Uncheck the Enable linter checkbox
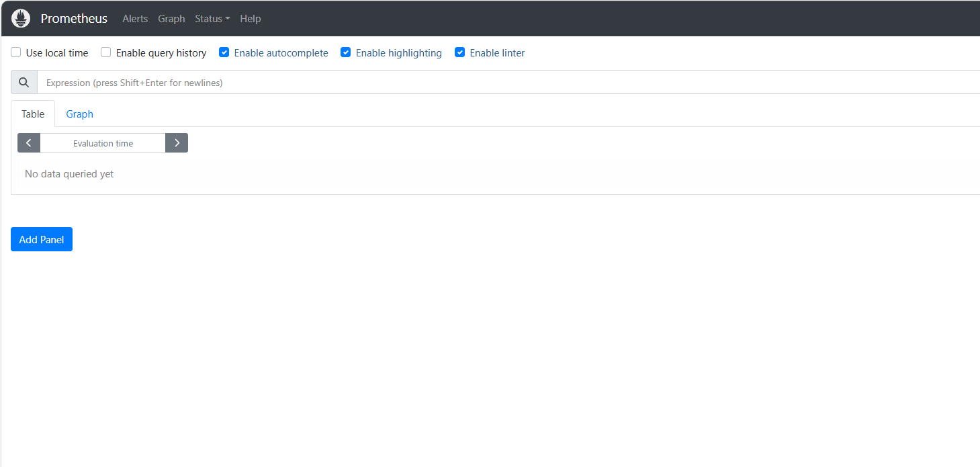The height and width of the screenshot is (467, 980). (460, 52)
